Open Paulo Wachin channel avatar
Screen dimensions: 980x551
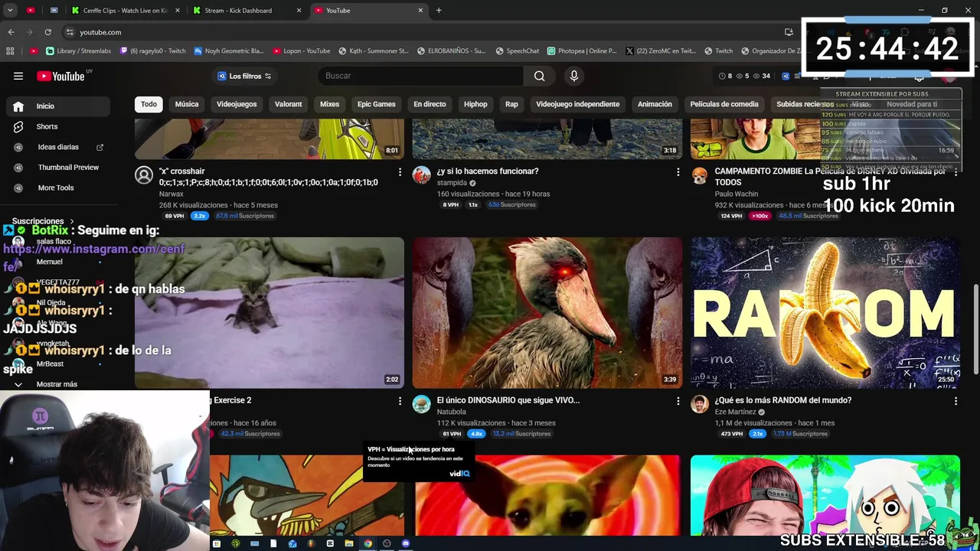coord(700,175)
